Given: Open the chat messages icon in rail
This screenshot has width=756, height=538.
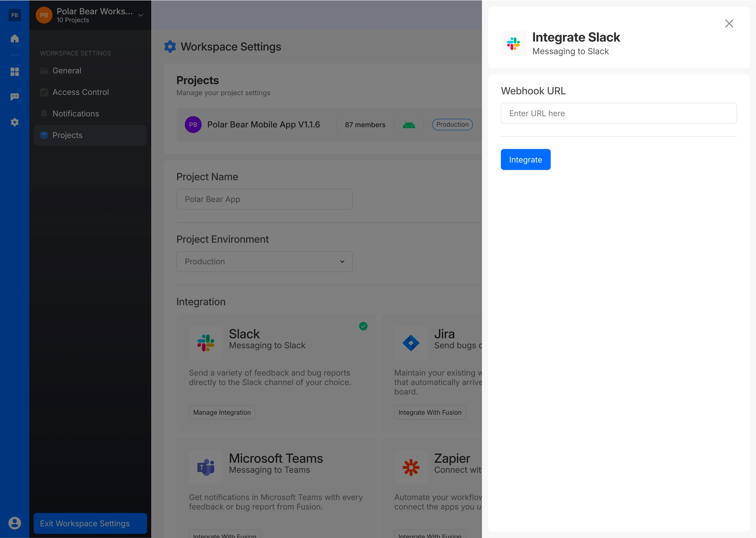Looking at the screenshot, I should 15,97.
